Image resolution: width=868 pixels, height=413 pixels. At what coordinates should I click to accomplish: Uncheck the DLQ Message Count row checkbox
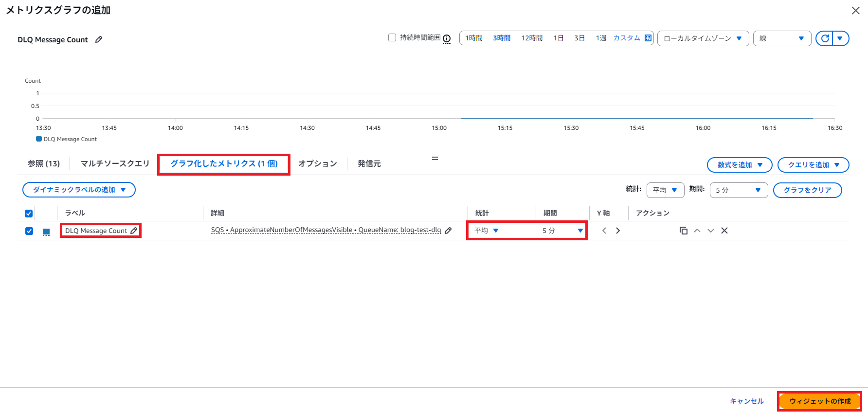[x=29, y=231]
